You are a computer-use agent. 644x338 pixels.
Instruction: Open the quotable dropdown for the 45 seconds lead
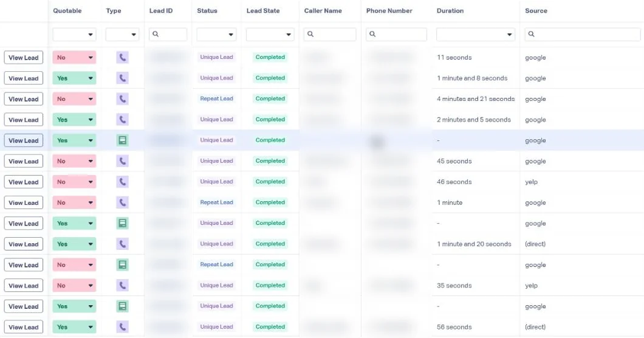click(74, 161)
